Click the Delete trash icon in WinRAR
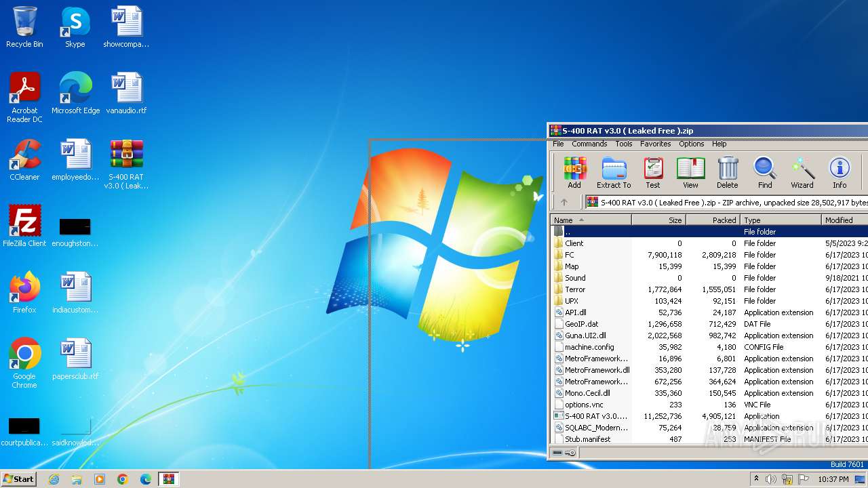This screenshot has height=488, width=868. tap(727, 172)
